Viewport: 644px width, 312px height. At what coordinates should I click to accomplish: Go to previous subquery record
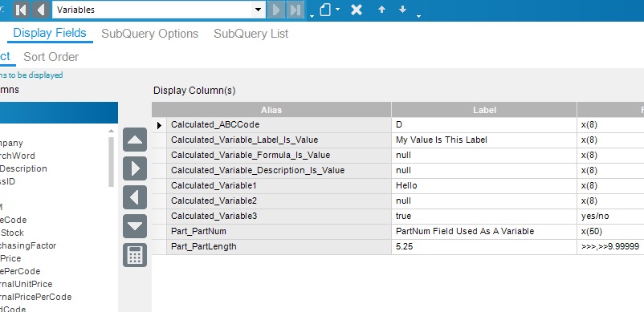tap(41, 10)
